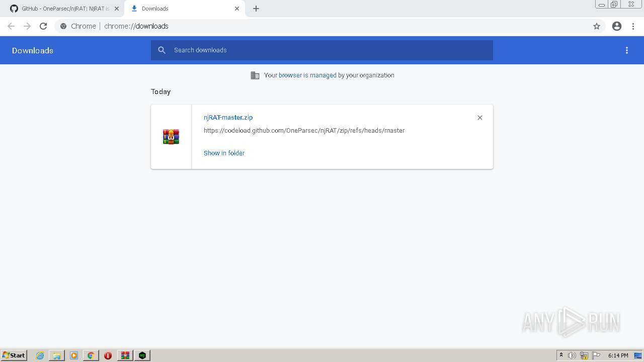Open the Chrome profile avatar menu
Screen dimensions: 644x362
pyautogui.click(x=617, y=26)
